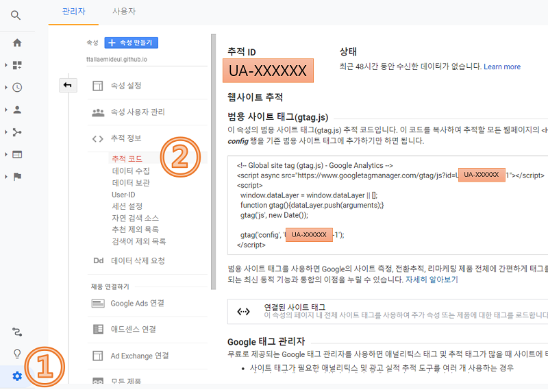Expand the Acquisition section arrow
This screenshot has height=392, width=548.
pos(6,132)
